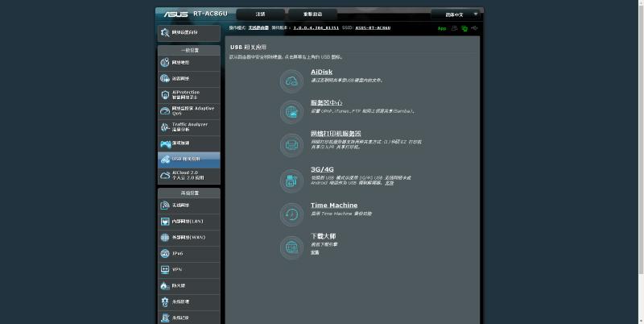
Task: Click the ASUS logo
Action: point(175,15)
